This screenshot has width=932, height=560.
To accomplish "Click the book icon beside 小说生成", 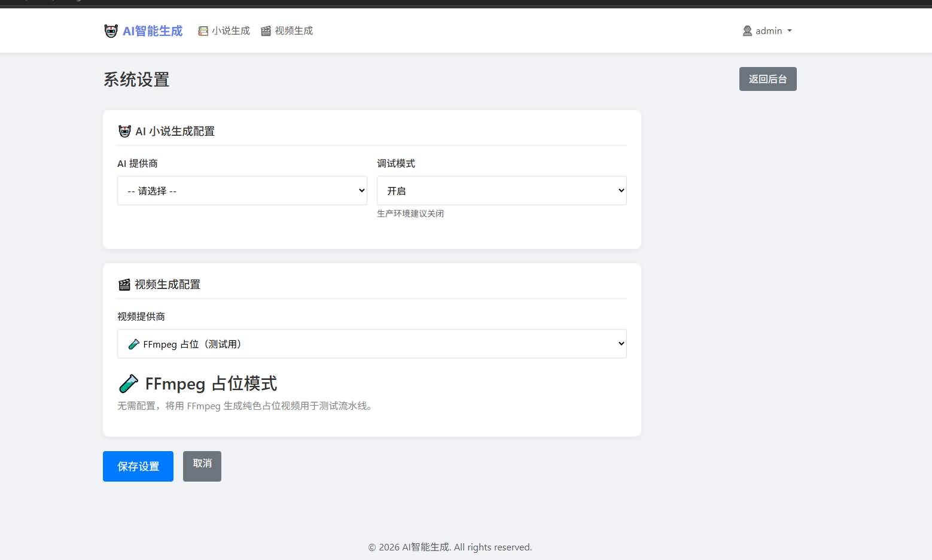I will 203,31.
